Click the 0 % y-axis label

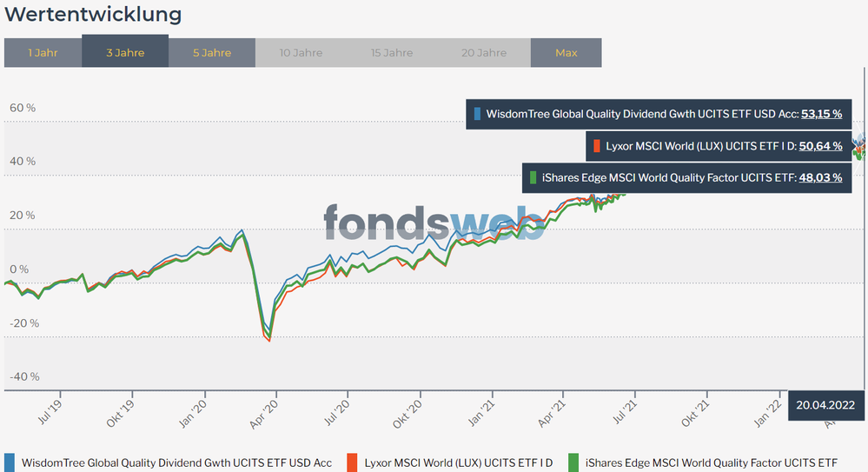(19, 269)
